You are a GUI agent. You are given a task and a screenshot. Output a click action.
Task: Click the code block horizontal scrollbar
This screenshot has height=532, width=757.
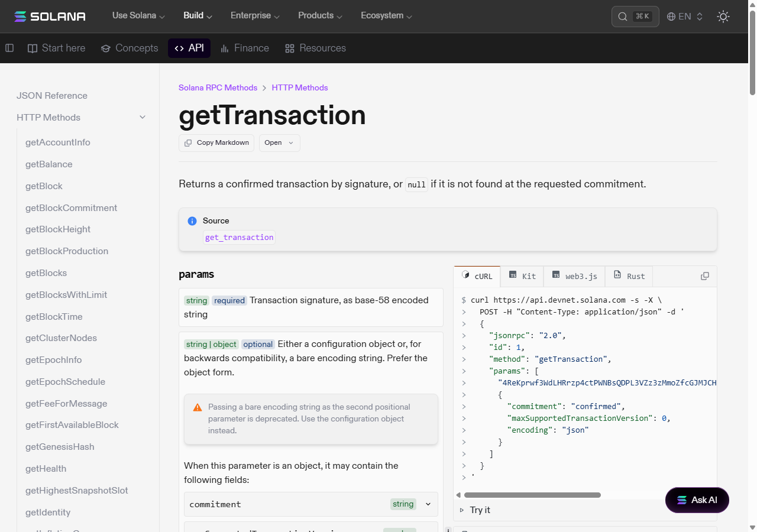click(x=532, y=495)
